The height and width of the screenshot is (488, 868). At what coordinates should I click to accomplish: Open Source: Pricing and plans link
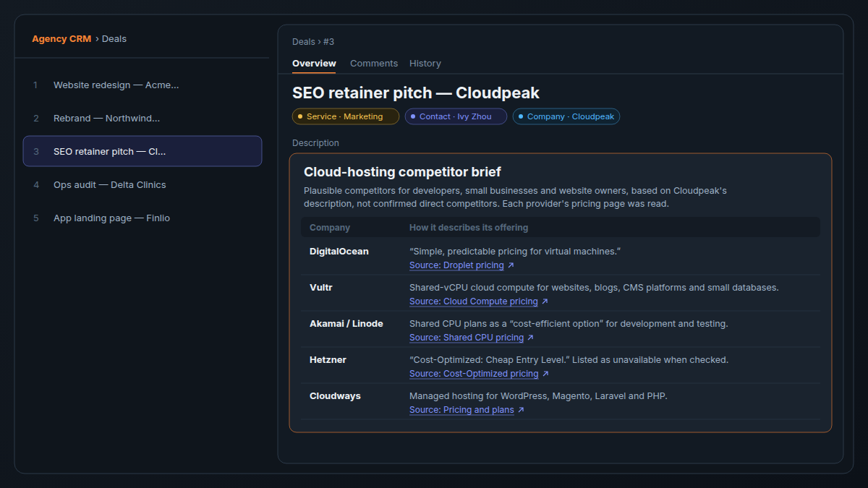[461, 410]
